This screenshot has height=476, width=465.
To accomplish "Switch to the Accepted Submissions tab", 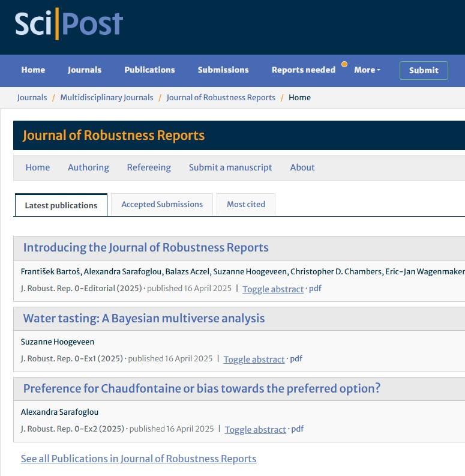I will 162,204.
